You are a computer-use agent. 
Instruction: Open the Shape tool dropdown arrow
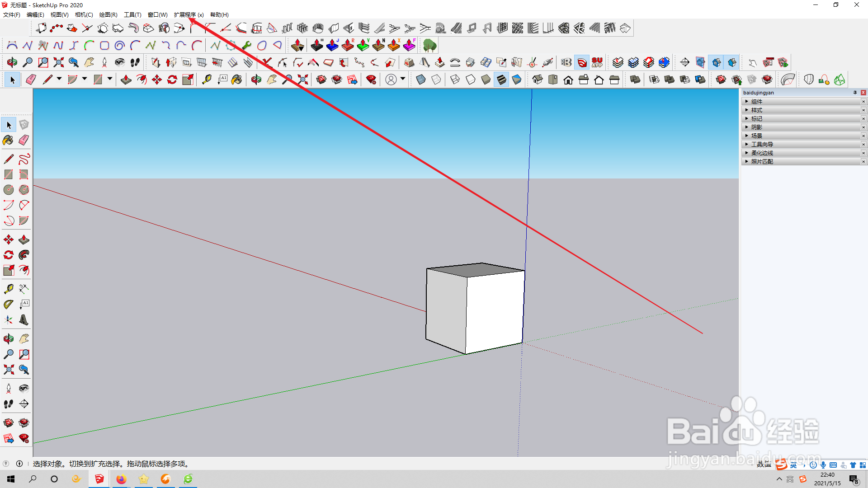tap(110, 79)
